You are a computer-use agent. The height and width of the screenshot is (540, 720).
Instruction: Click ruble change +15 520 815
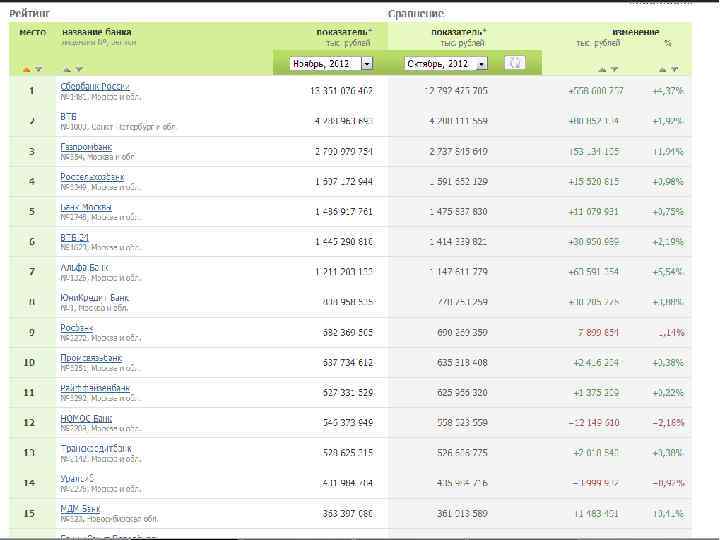(594, 182)
